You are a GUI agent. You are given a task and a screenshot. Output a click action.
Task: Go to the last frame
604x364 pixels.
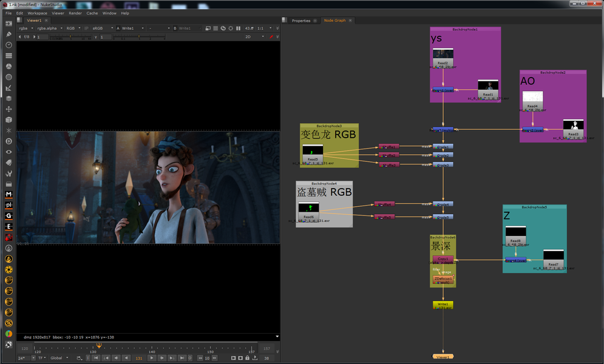pos(182,358)
